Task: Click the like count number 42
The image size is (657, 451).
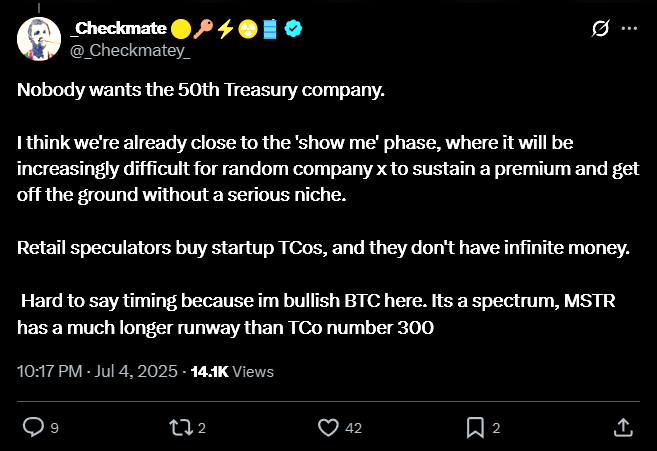Action: (353, 428)
